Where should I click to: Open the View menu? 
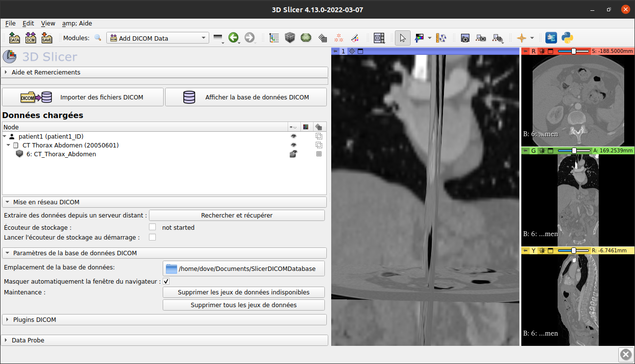pyautogui.click(x=48, y=23)
